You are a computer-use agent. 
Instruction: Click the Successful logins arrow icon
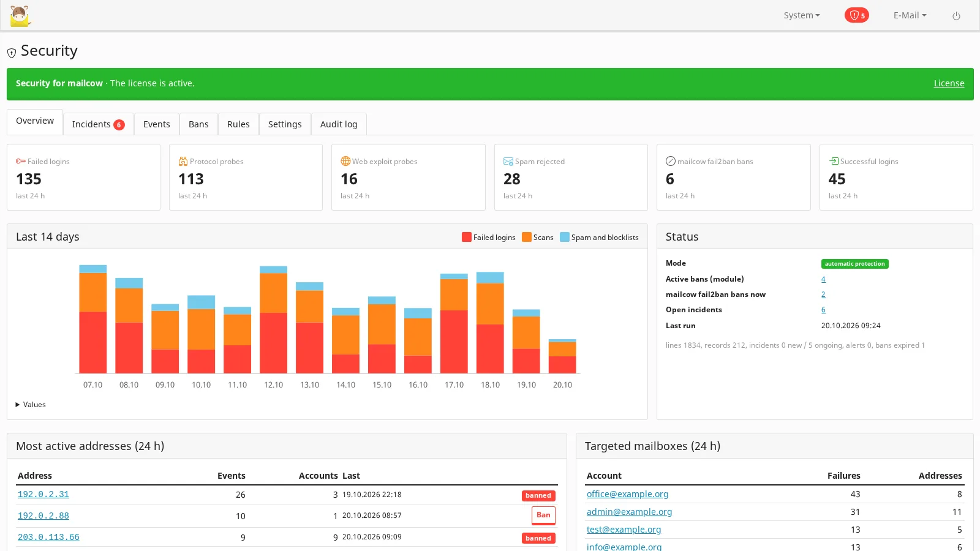pos(834,161)
